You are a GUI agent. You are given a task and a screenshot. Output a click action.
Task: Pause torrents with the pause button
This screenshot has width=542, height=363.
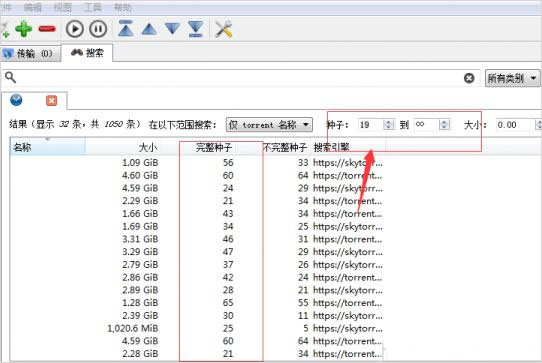(98, 29)
